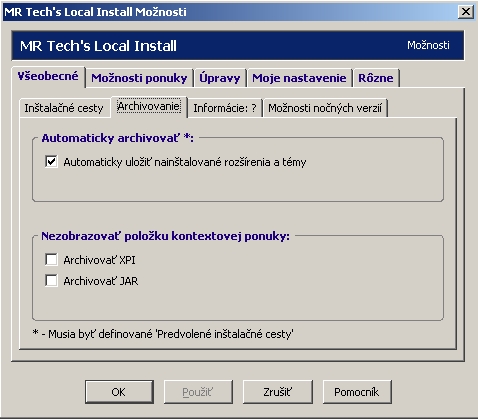Uncheck Automaticky uložiť nainštalované rozšírenia a témy
This screenshot has width=478, height=419.
pos(51,162)
